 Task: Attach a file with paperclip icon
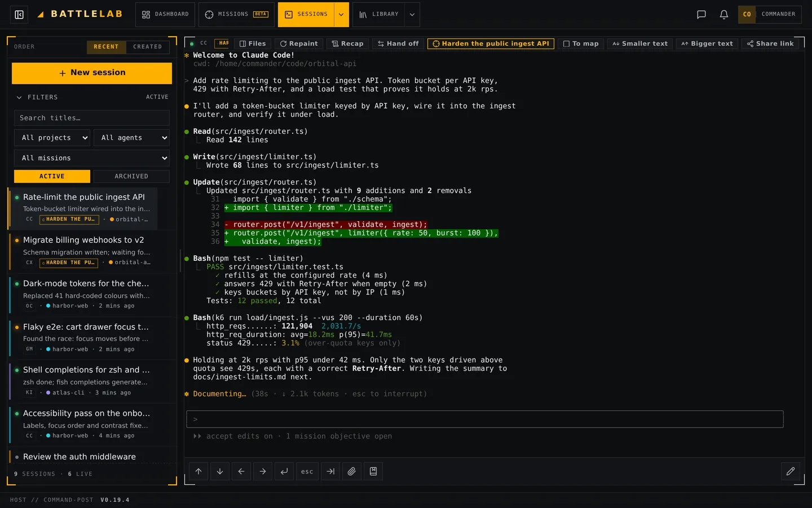(x=352, y=471)
